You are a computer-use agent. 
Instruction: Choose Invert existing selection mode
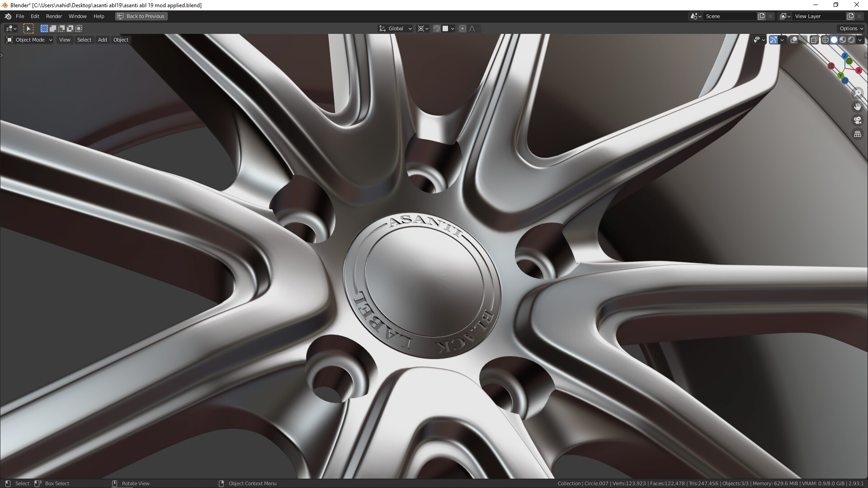tap(70, 28)
